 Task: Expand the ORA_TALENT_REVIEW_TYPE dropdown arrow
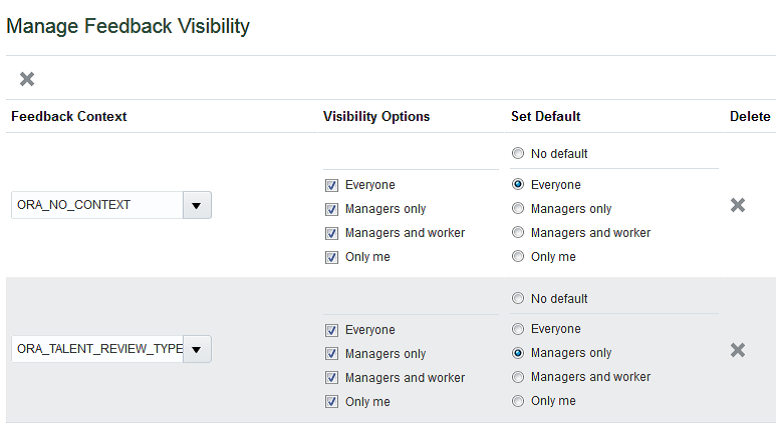pos(196,350)
